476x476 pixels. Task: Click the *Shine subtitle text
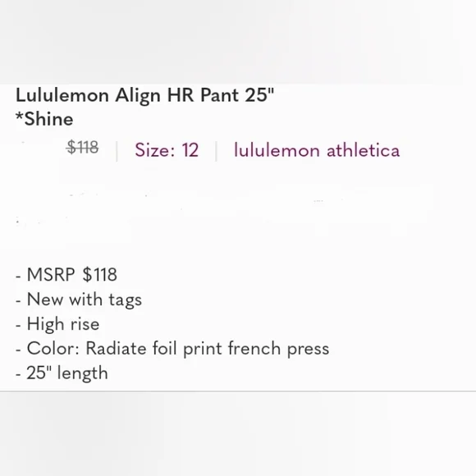pyautogui.click(x=44, y=119)
